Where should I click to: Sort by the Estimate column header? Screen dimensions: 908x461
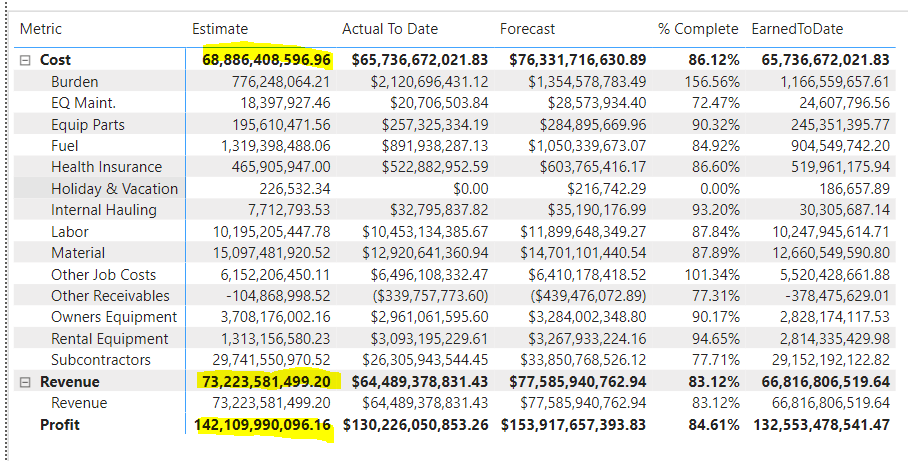click(x=220, y=29)
